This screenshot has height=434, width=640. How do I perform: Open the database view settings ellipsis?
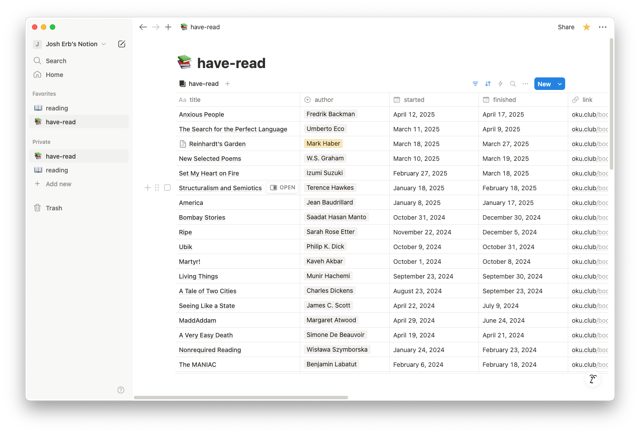pyautogui.click(x=525, y=84)
